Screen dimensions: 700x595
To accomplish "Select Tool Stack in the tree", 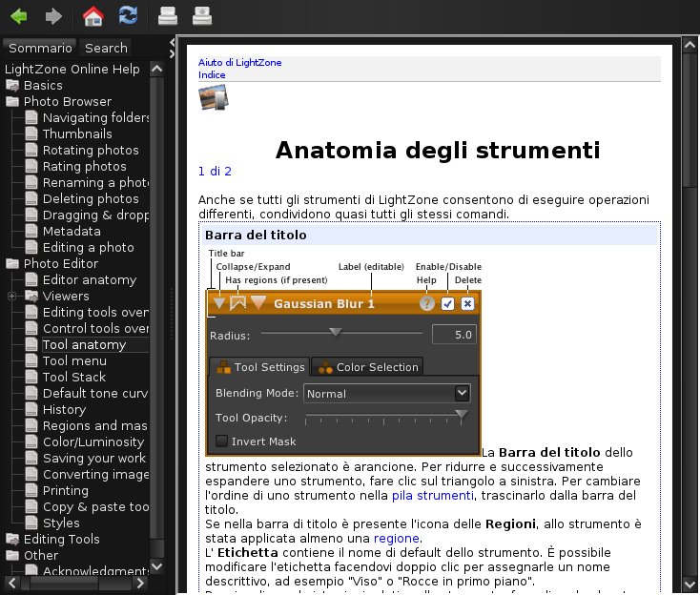I will pos(74,377).
